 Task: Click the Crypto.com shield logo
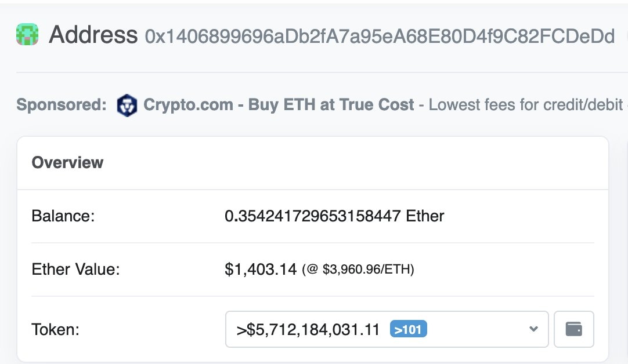coord(128,105)
